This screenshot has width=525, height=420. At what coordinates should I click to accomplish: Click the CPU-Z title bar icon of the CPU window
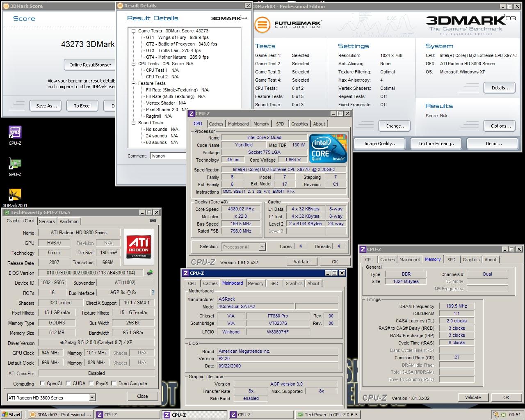point(192,114)
